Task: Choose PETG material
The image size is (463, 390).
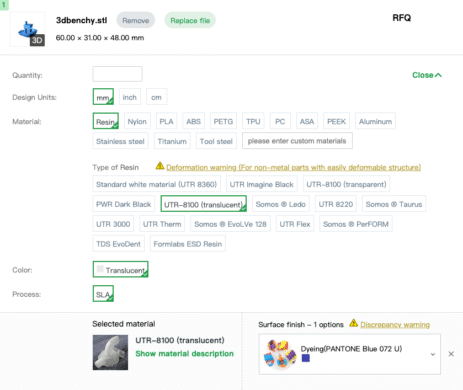Action: click(223, 121)
